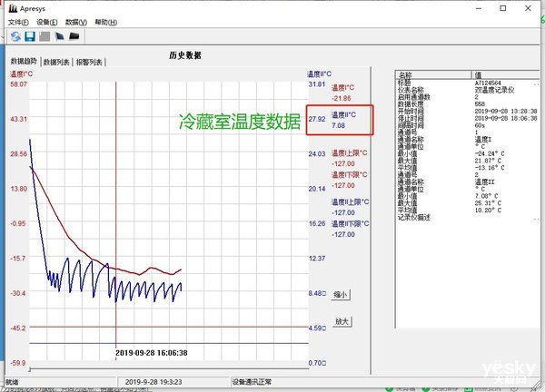Click the 放大 zoom-in button
This screenshot has width=545, height=392.
coord(342,321)
